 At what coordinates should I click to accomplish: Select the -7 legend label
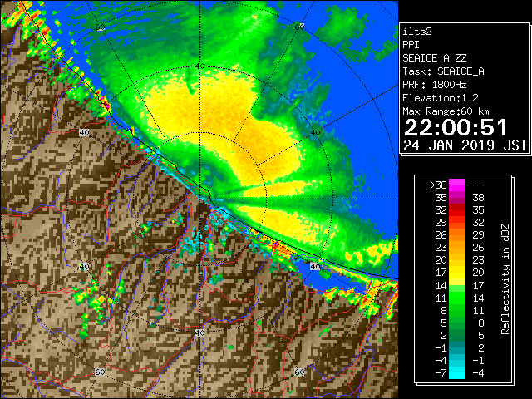pos(441,372)
